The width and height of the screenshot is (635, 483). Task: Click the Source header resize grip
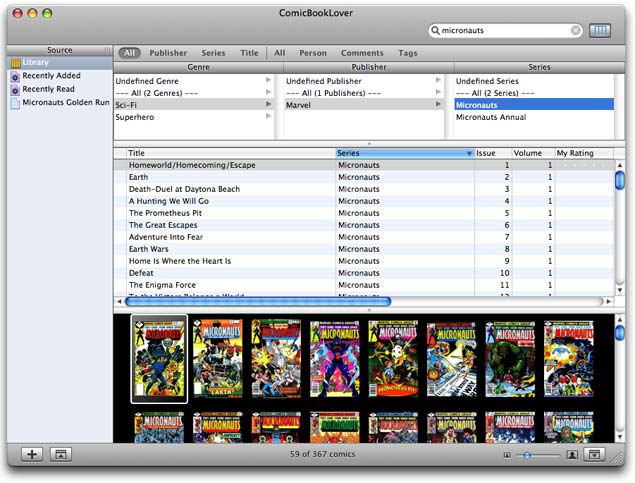(108, 50)
